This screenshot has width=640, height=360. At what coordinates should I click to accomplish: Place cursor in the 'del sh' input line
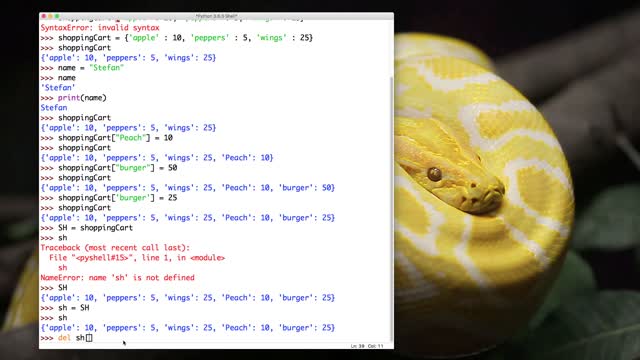click(67, 338)
